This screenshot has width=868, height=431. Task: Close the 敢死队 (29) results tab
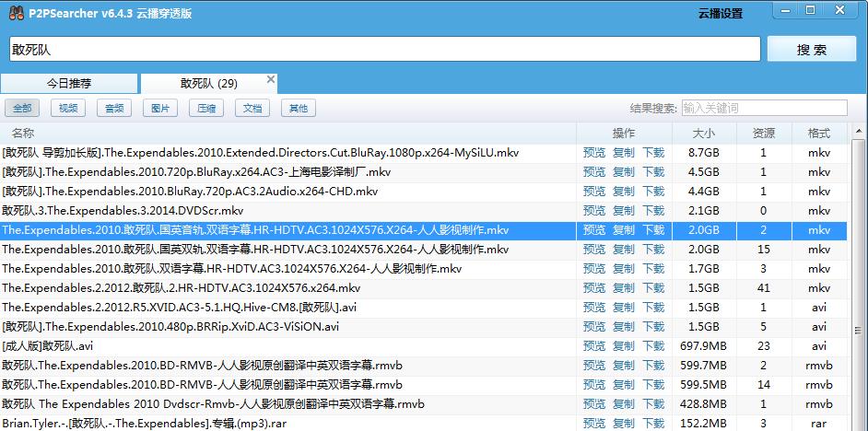[271, 79]
